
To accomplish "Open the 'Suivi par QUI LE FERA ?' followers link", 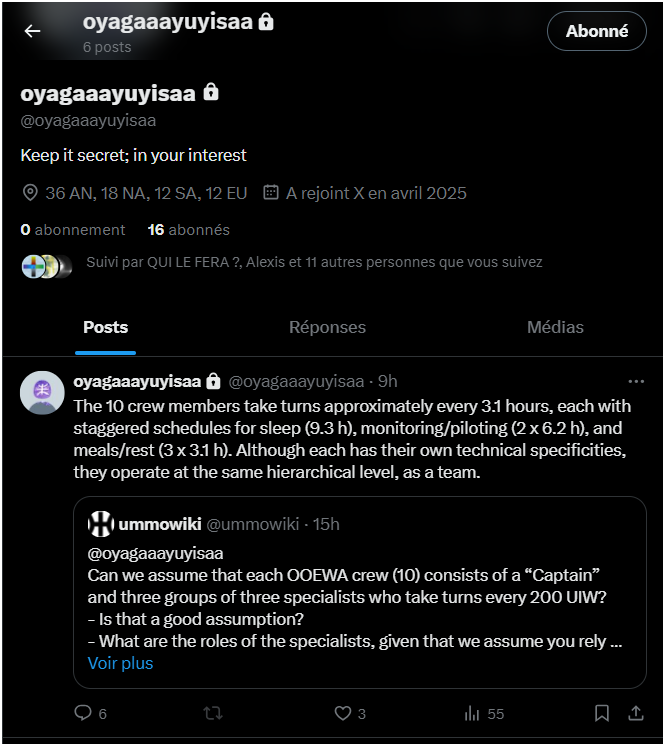I will coord(314,262).
